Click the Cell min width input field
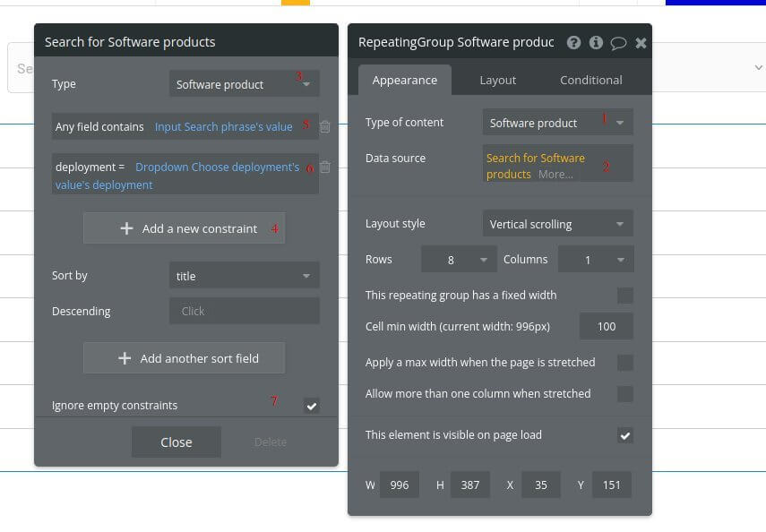 [606, 326]
